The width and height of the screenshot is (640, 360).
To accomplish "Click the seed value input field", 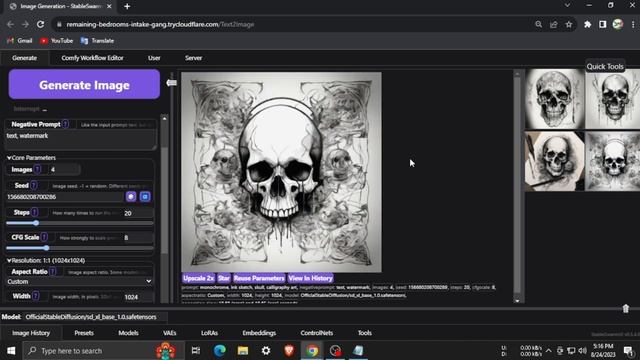I will pyautogui.click(x=64, y=197).
